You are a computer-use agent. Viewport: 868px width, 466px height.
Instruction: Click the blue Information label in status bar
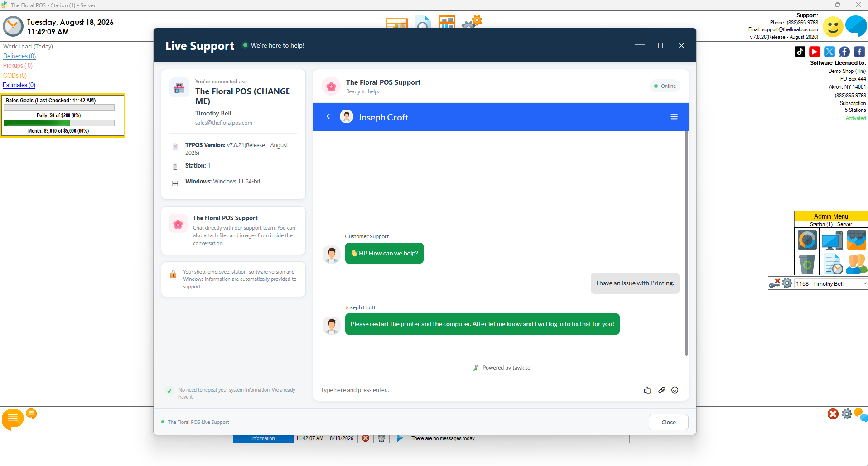point(263,438)
